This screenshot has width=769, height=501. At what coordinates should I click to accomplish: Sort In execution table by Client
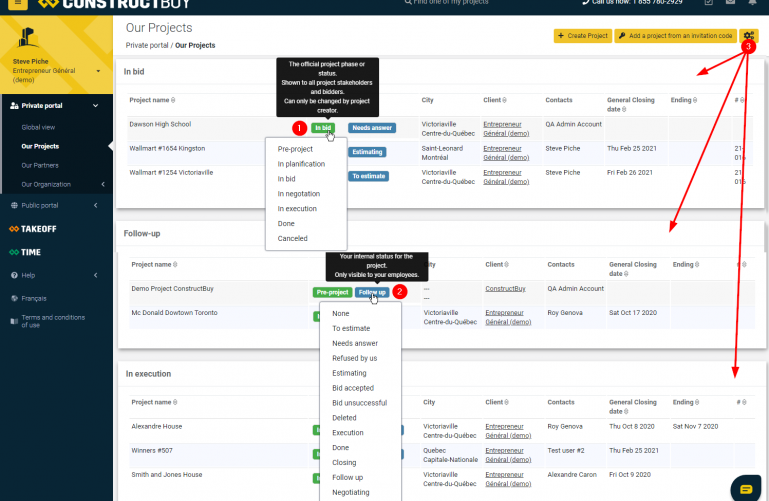(x=497, y=402)
